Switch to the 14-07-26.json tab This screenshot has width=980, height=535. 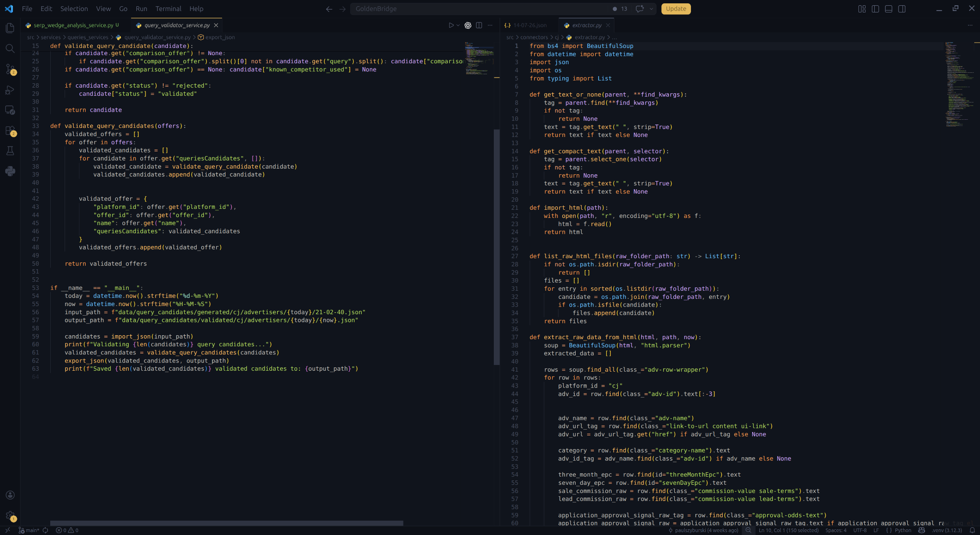point(530,25)
